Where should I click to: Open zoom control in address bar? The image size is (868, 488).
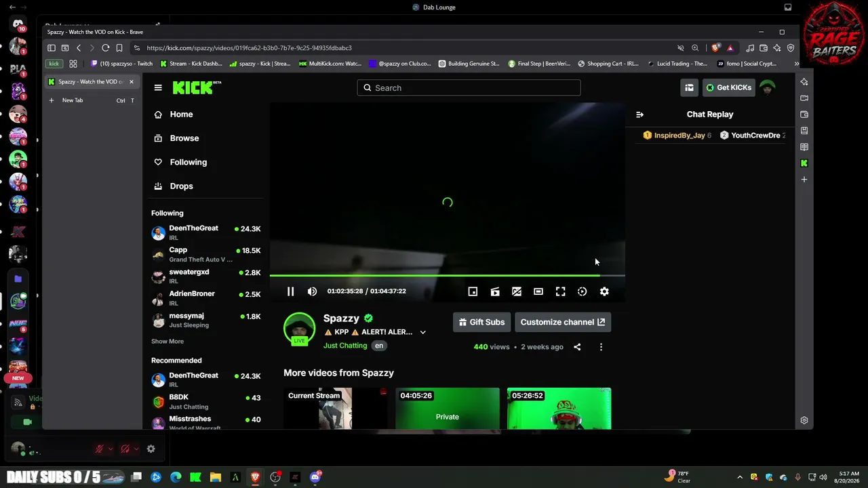(x=695, y=48)
